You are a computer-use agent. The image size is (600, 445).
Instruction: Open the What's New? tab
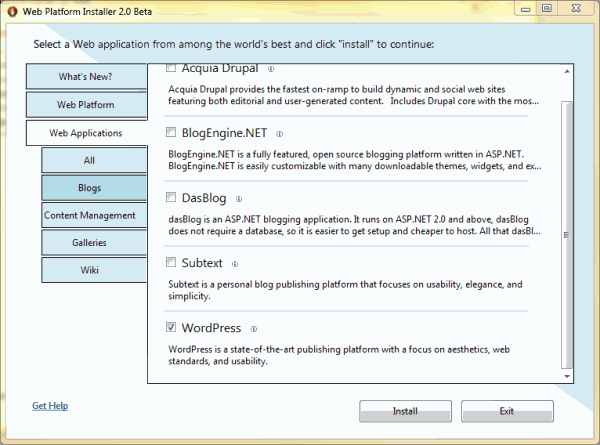click(86, 77)
